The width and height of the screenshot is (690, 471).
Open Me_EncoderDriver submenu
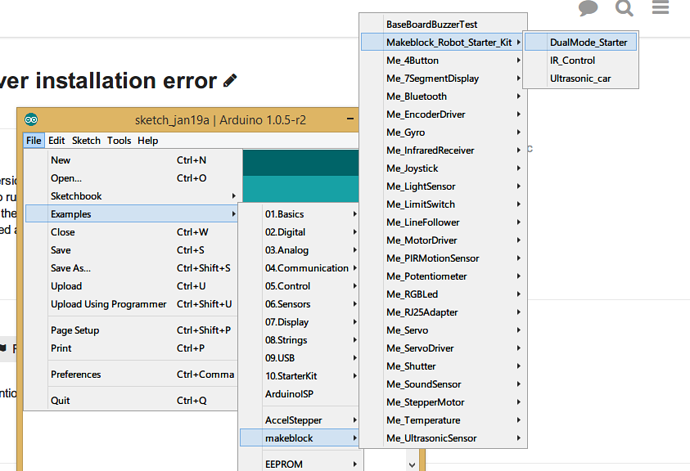(443, 114)
